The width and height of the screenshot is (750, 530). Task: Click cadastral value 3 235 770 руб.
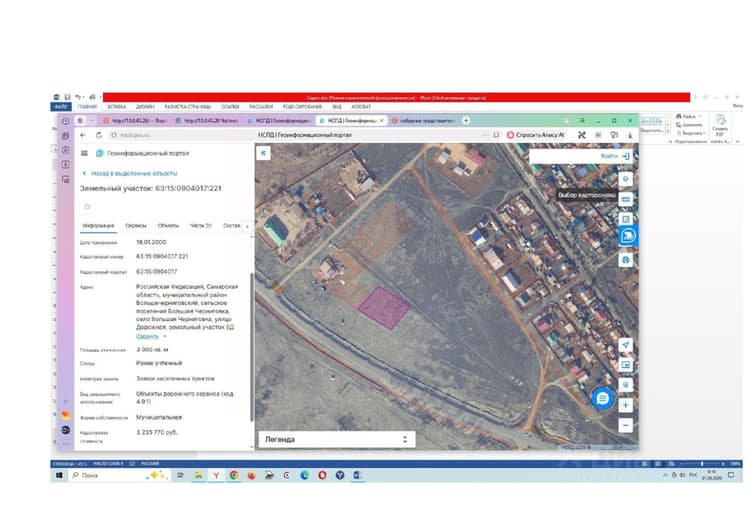[x=157, y=432]
